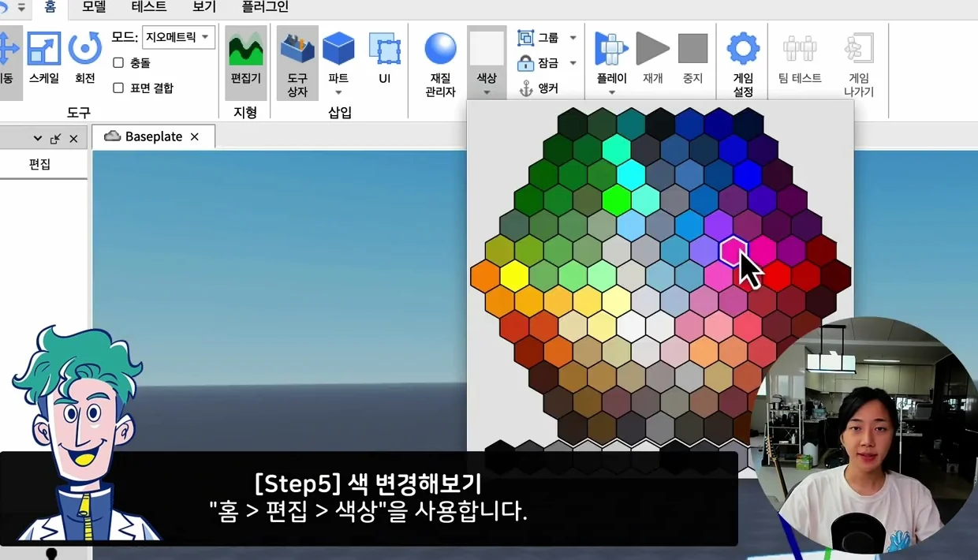978x560 pixels.
Task: Toggle Join Surfaces (표면 결합) checkbox
Action: click(118, 88)
